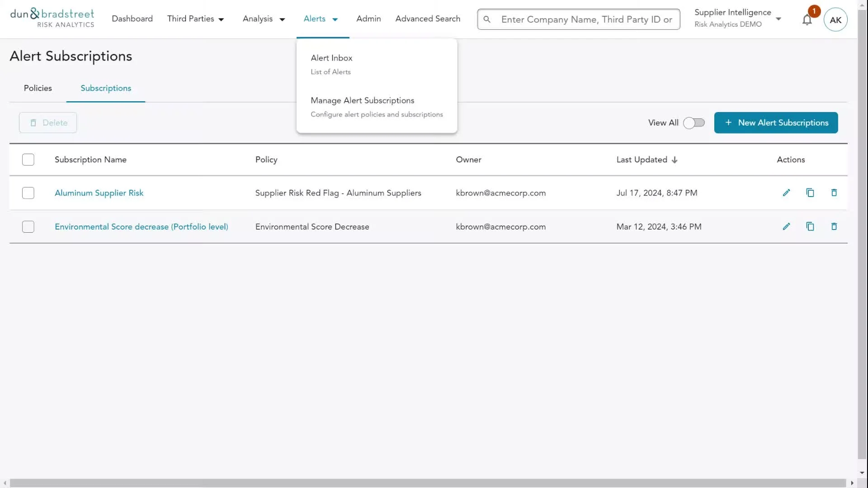Select Alert Inbox from the Alerts menu
The height and width of the screenshot is (488, 868).
click(x=331, y=58)
